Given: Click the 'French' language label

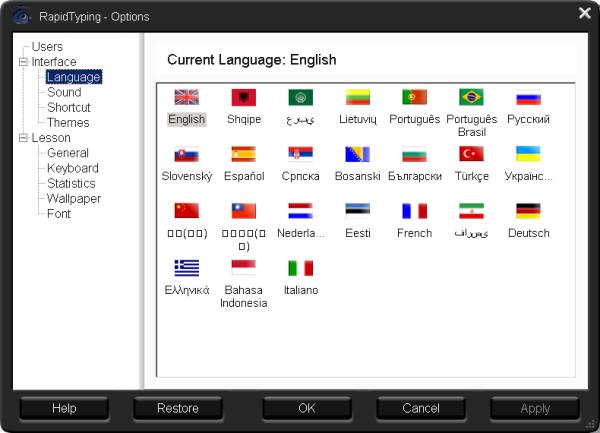Looking at the screenshot, I should pyautogui.click(x=414, y=233).
